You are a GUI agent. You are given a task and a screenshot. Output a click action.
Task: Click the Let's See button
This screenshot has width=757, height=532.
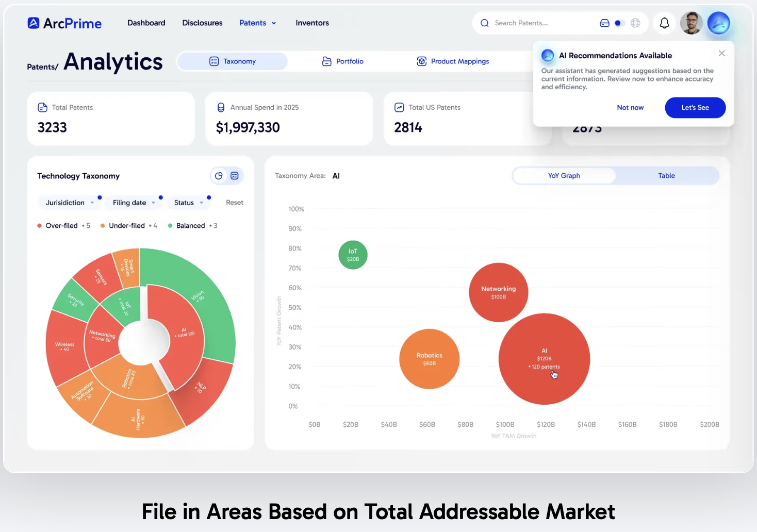click(695, 108)
